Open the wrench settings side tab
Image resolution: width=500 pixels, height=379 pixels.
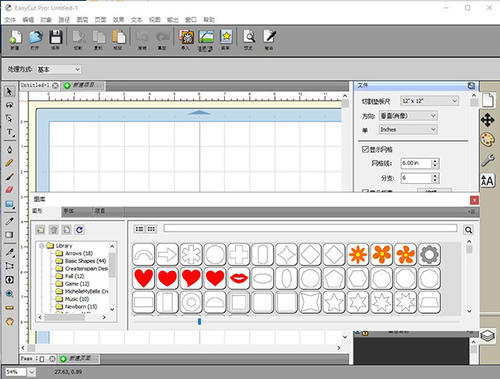click(488, 160)
